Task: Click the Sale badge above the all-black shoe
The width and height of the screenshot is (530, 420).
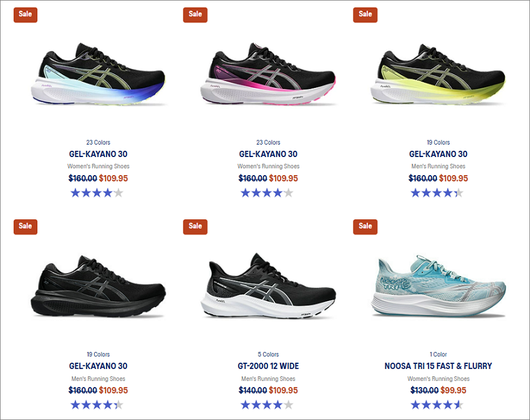Action: click(x=26, y=226)
